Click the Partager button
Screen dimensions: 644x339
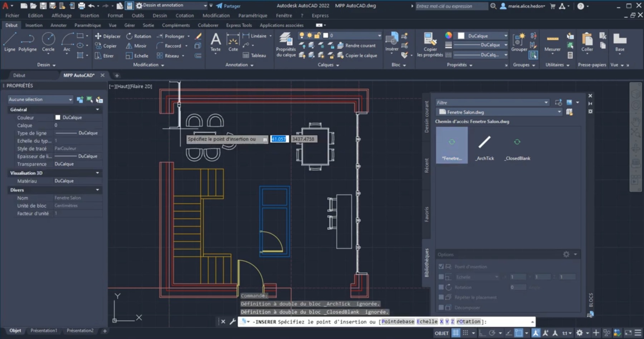(x=228, y=6)
